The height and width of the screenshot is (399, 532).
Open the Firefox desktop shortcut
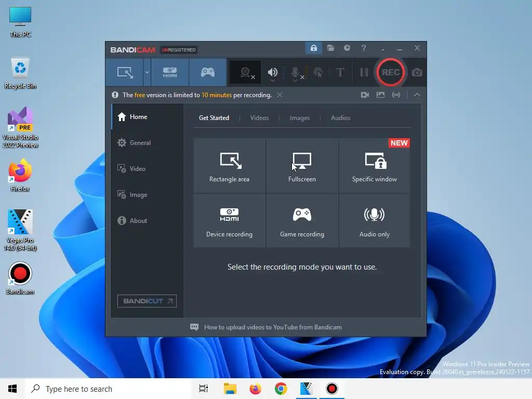pyautogui.click(x=20, y=175)
